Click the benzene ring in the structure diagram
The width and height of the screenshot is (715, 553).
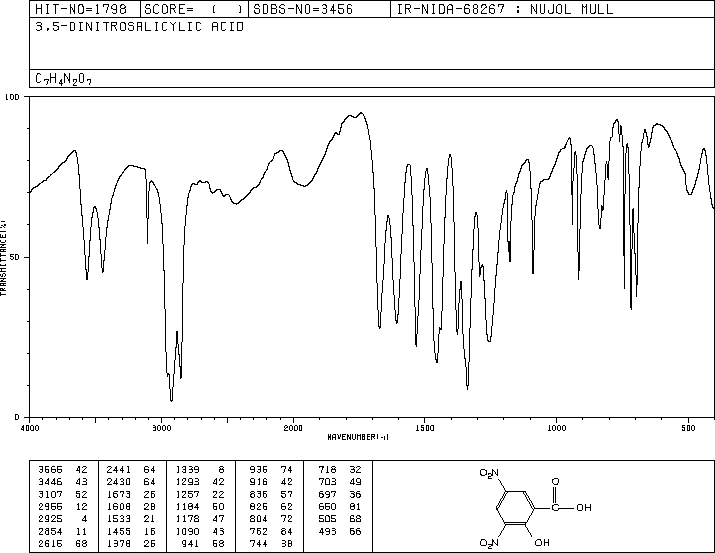pyautogui.click(x=515, y=508)
